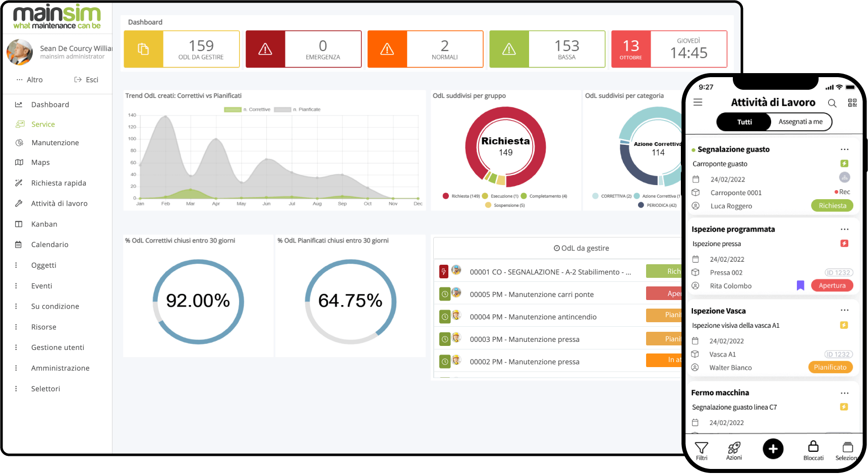Click the Dashboard chart icon in sidebar
Image resolution: width=868 pixels, height=475 pixels.
19,104
